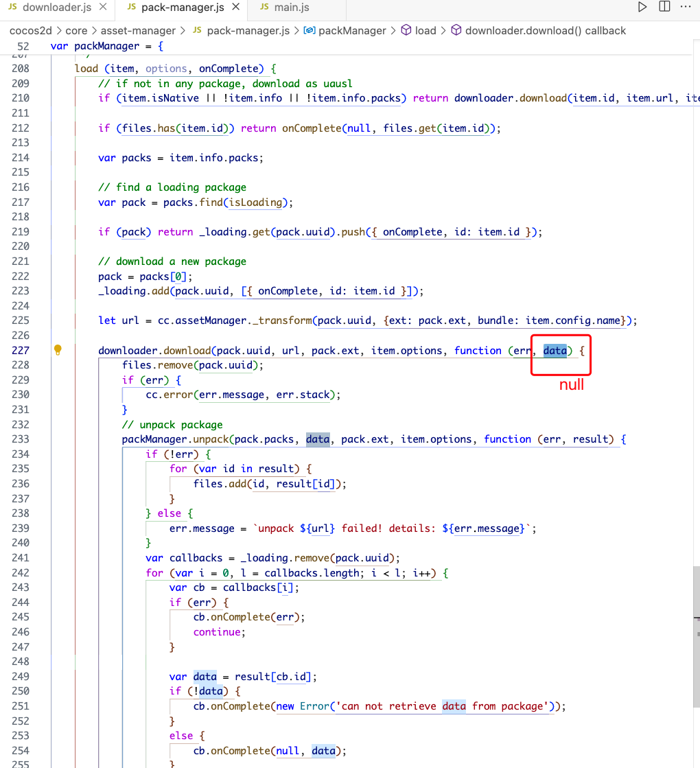Viewport: 700px width, 768px height.
Task: Click '_transform' on line 225
Action: [282, 321]
